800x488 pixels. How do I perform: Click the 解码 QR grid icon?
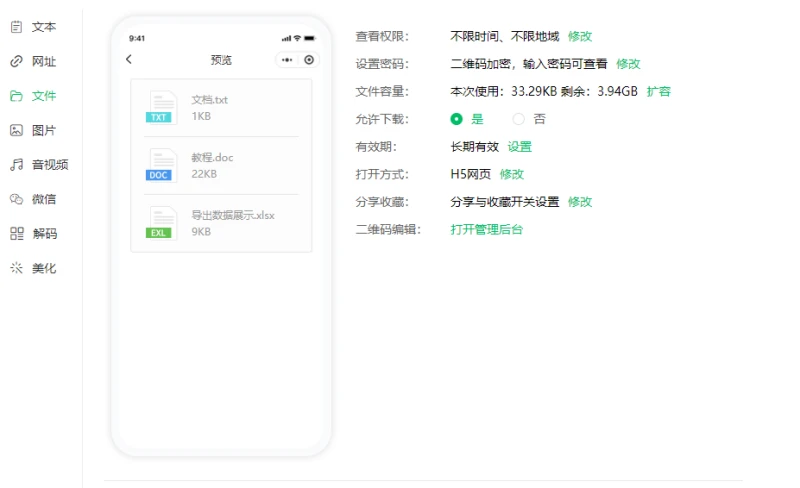pyautogui.click(x=16, y=234)
